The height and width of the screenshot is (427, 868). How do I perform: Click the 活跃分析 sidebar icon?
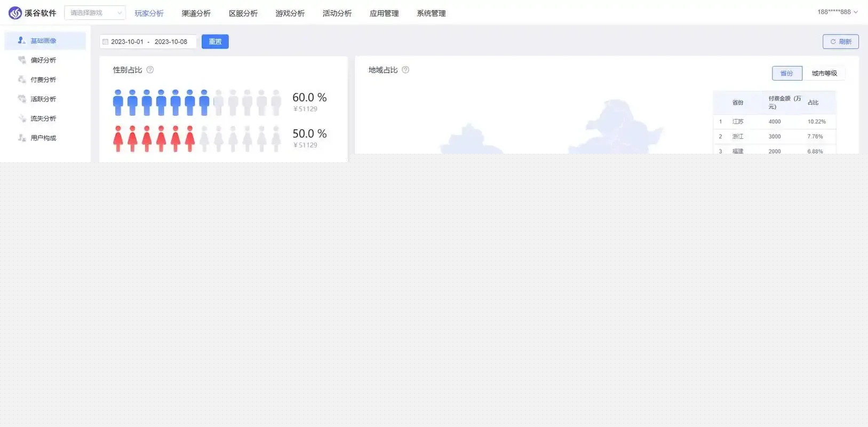22,99
